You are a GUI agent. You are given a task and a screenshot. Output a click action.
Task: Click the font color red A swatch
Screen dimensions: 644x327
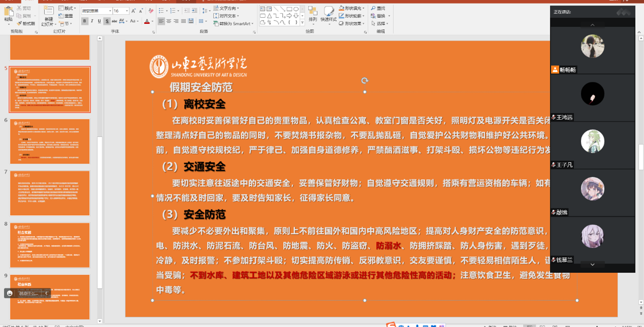click(146, 21)
